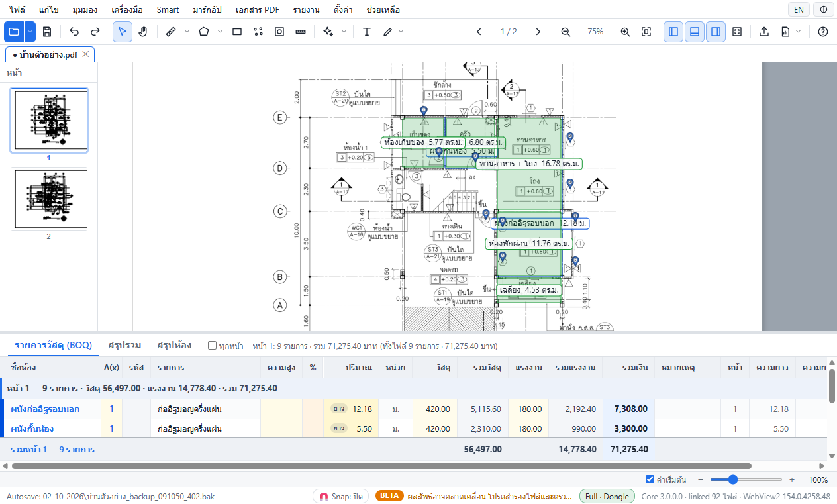Open the เครื่องมือ menu

point(126,10)
